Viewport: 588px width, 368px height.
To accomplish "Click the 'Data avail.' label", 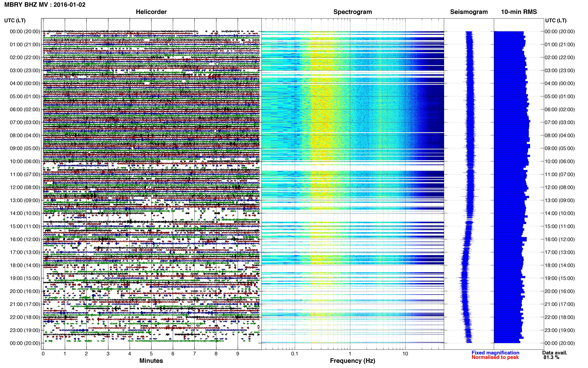I will [555, 353].
